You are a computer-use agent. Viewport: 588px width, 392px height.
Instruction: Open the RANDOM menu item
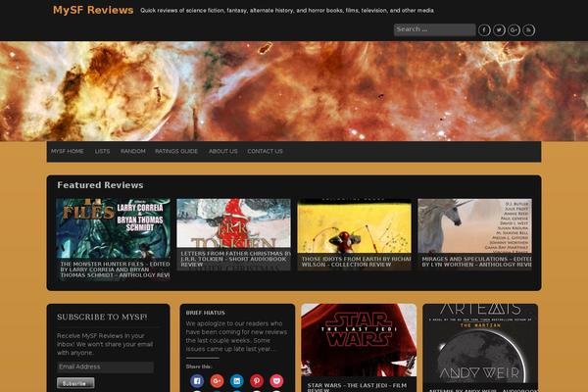click(132, 151)
